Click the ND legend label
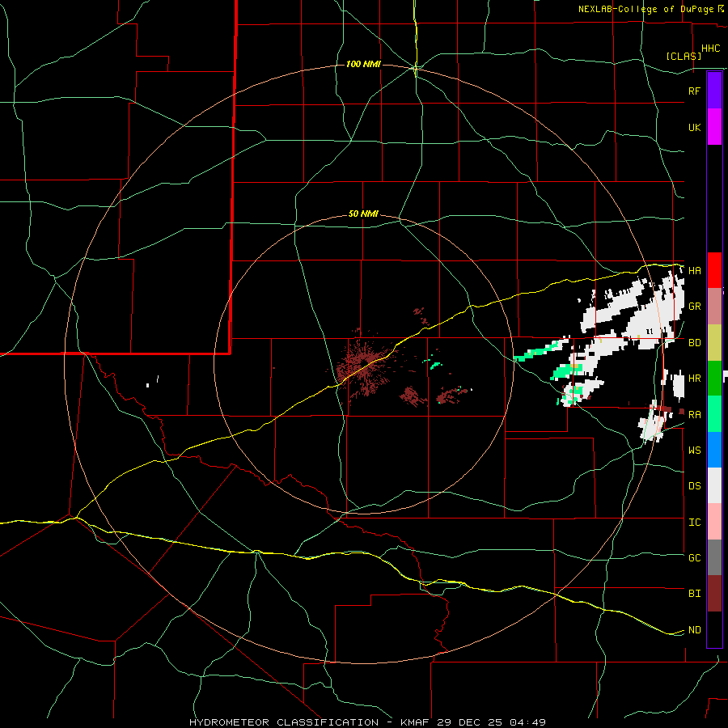 [x=694, y=630]
